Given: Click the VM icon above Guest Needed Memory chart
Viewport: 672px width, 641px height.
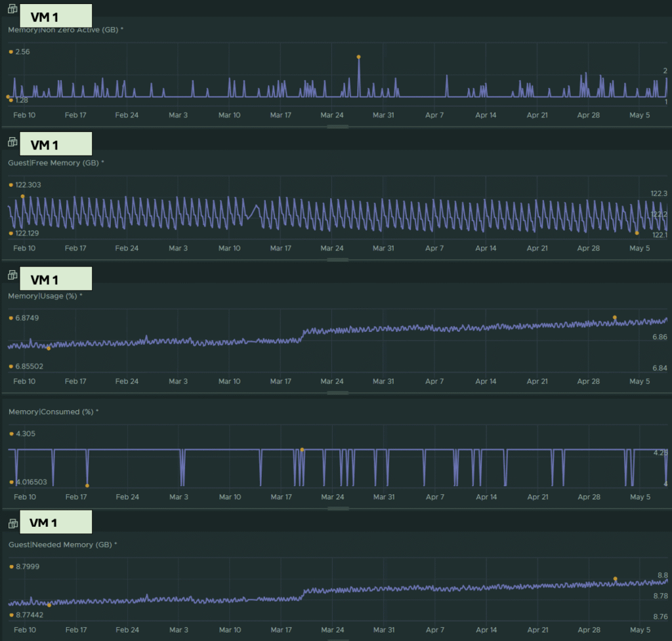Looking at the screenshot, I should 13,523.
